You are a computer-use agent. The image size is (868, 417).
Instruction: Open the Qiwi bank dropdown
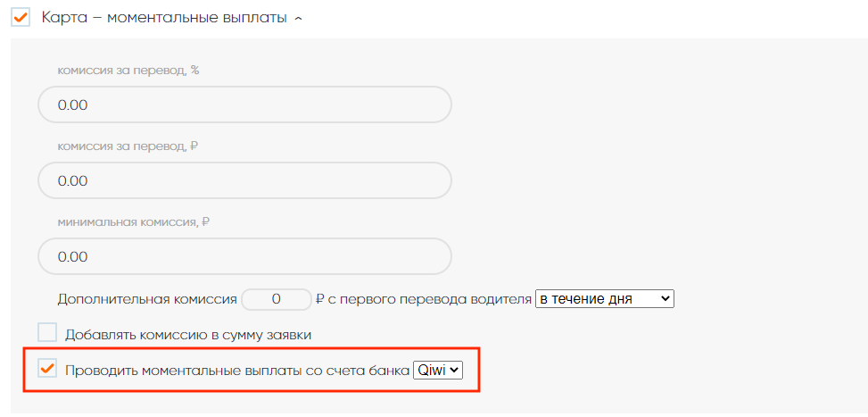(438, 370)
